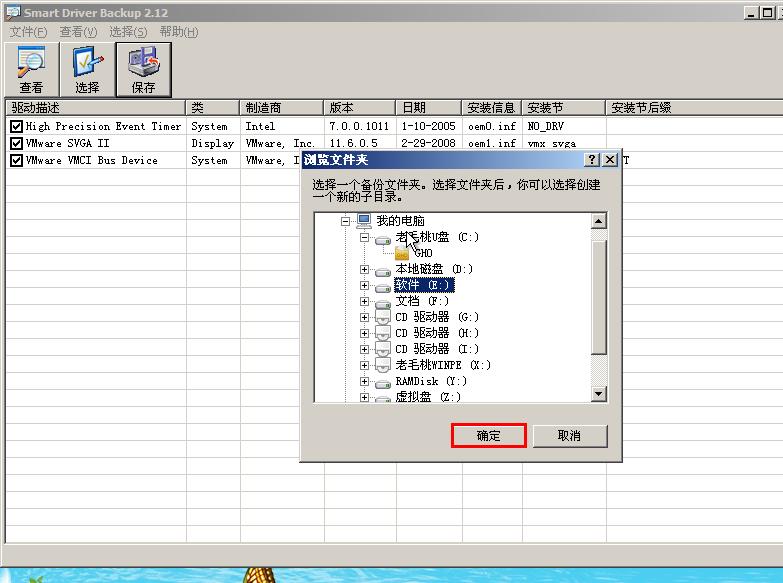The image size is (783, 583).
Task: Sort by 安装节 column header
Action: [564, 107]
